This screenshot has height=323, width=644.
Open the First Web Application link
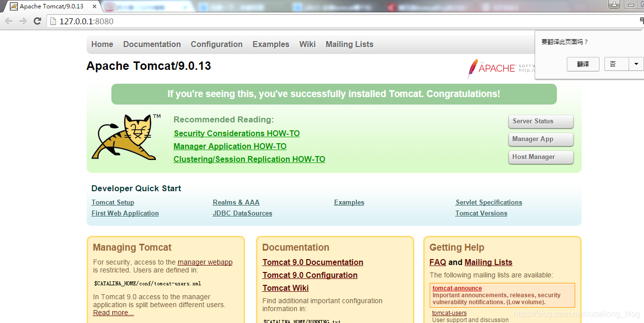[x=125, y=213]
